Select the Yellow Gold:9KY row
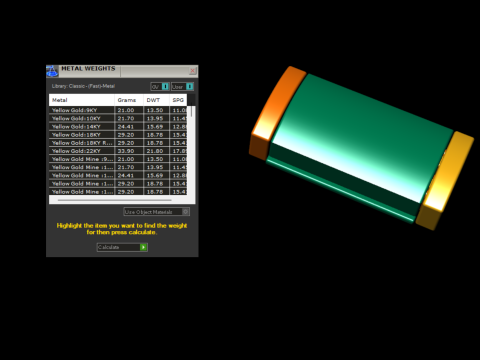Viewport: 480px width, 360px height. (x=118, y=110)
